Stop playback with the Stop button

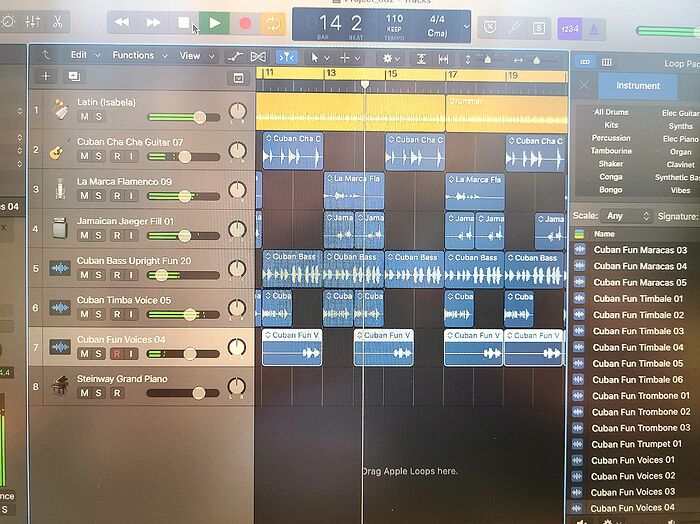click(x=183, y=23)
